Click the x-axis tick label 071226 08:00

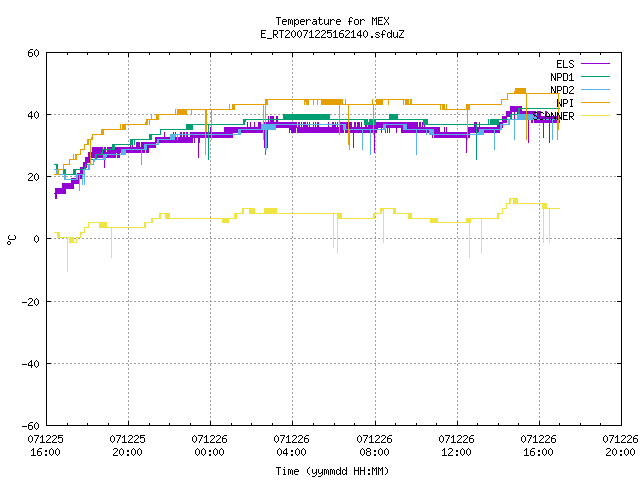tap(374, 446)
